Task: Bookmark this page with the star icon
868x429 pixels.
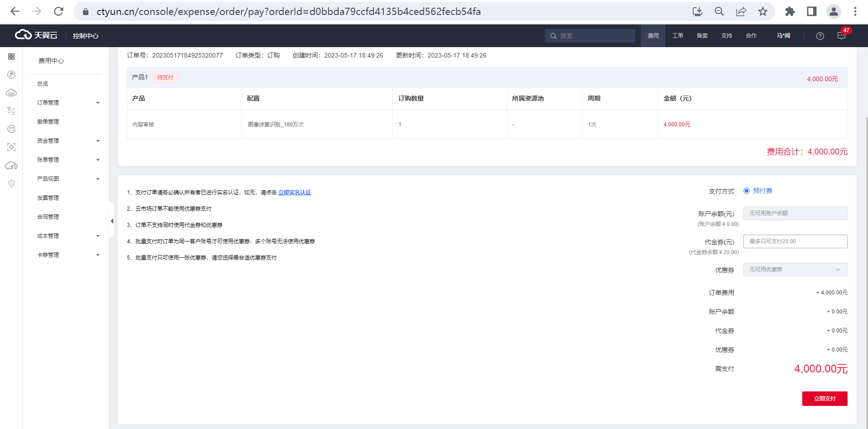Action: 763,11
